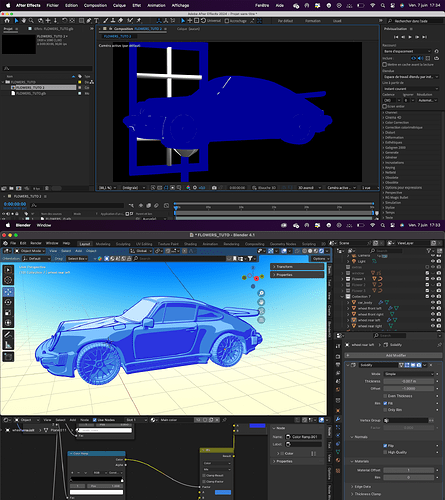The width and height of the screenshot is (445, 500).
Task: Jump to first frame in Prévisualisation panel
Action: 396,37
